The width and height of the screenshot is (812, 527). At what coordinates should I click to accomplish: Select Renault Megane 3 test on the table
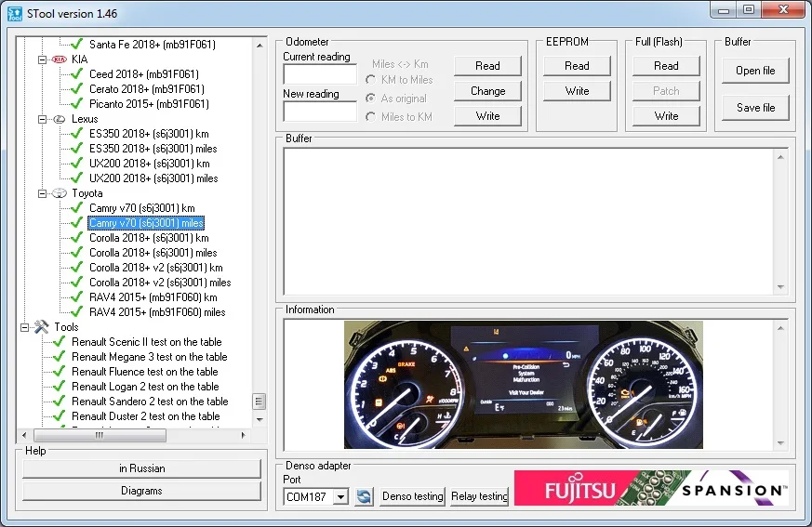149,357
